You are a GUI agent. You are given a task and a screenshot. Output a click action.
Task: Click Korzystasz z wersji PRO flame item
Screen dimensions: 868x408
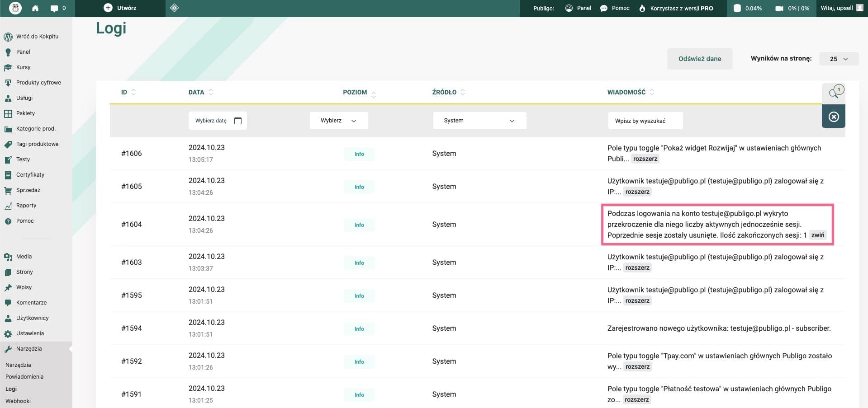pyautogui.click(x=676, y=8)
